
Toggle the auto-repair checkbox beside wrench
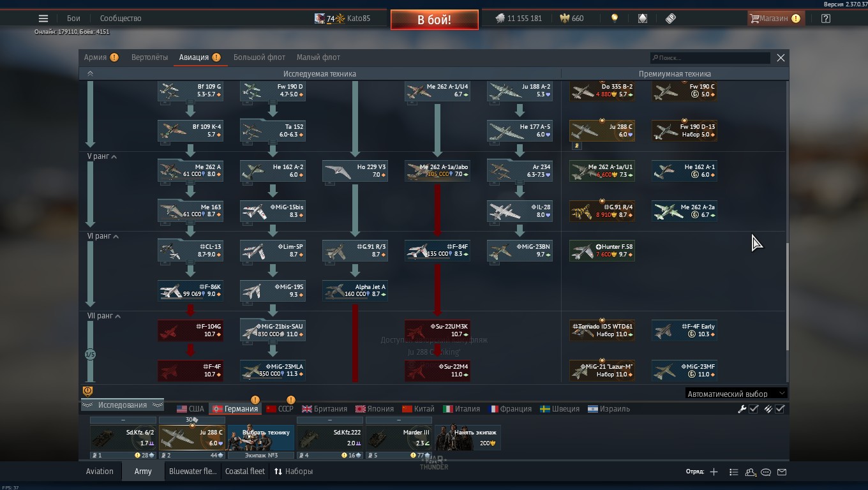(x=754, y=409)
